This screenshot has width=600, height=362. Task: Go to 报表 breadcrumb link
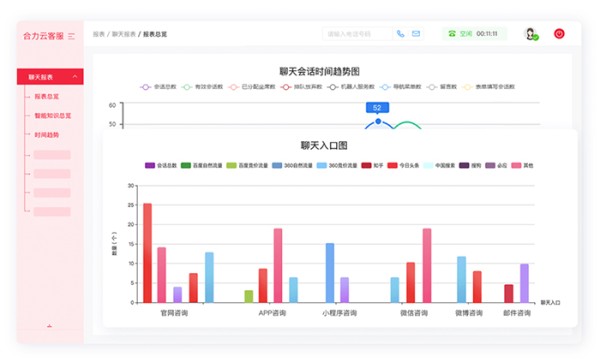99,34
